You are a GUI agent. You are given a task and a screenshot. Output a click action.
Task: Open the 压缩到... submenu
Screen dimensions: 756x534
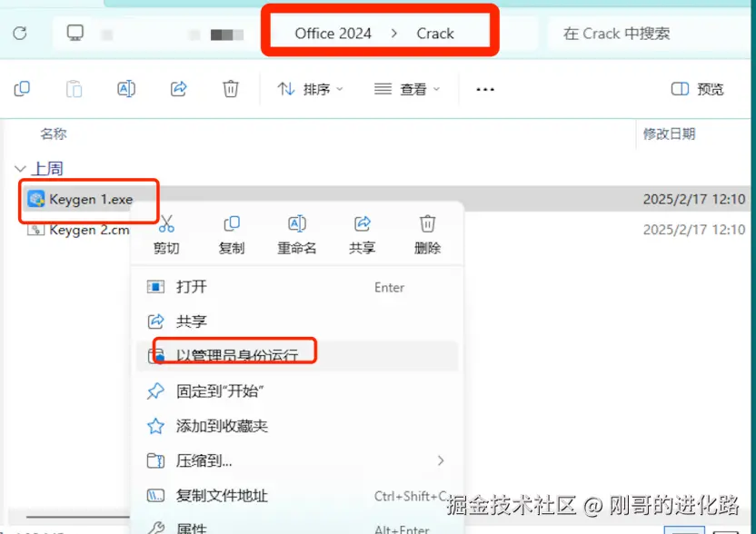(x=297, y=460)
